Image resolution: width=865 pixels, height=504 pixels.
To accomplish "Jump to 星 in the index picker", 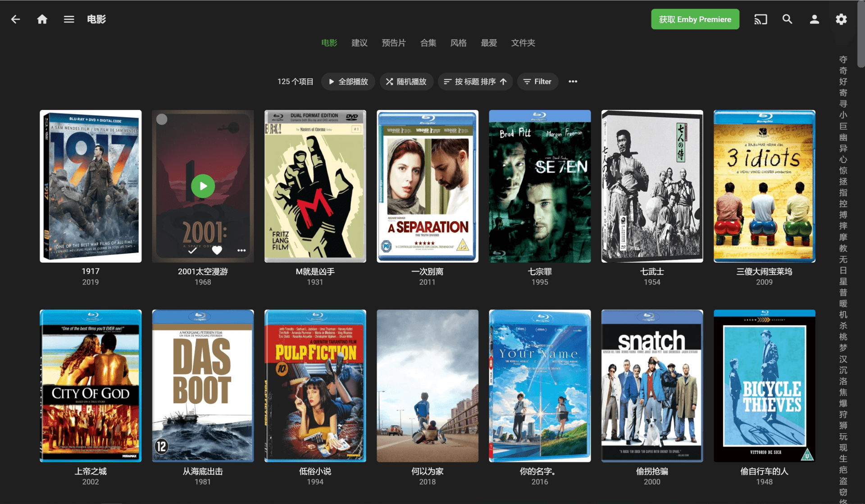I will tap(843, 282).
